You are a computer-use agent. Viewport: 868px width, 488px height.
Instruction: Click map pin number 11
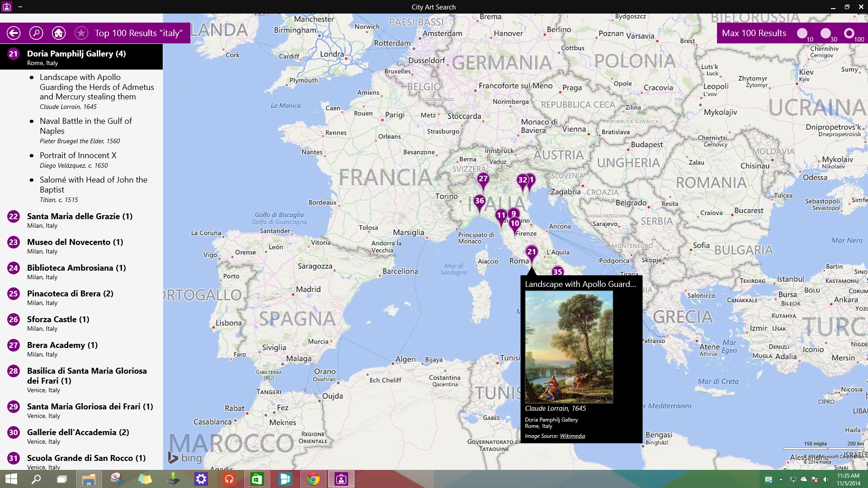(x=500, y=216)
